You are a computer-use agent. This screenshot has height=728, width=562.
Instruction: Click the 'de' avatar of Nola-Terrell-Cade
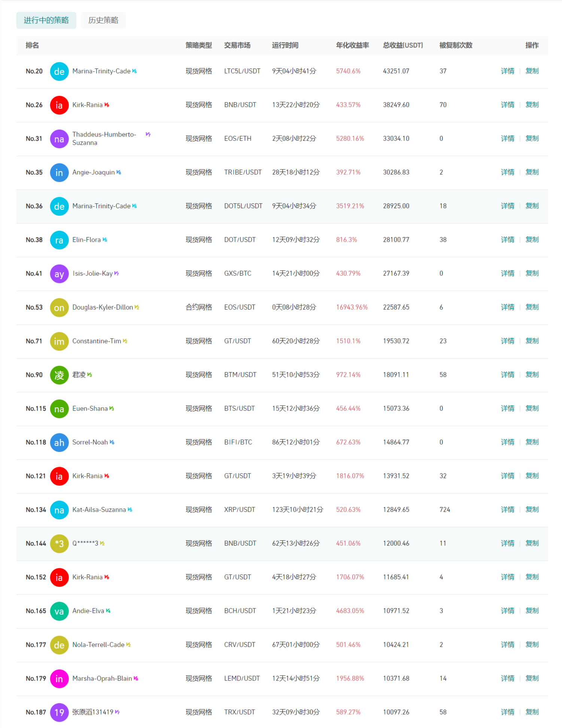pos(59,644)
